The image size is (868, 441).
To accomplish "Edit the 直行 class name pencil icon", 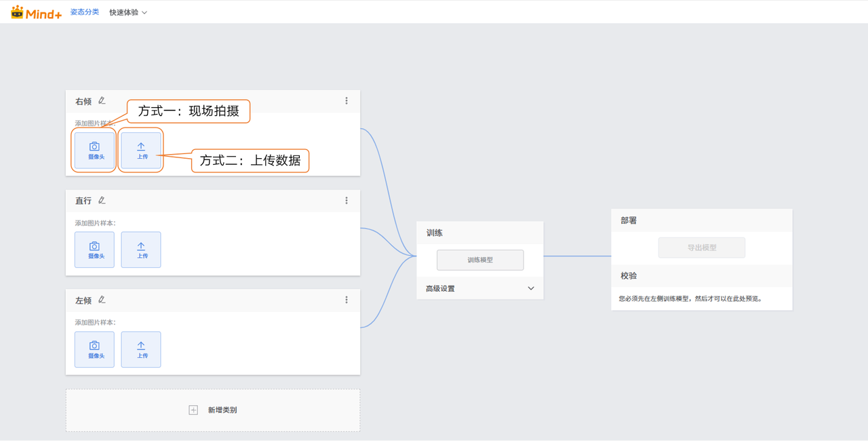I will [102, 200].
